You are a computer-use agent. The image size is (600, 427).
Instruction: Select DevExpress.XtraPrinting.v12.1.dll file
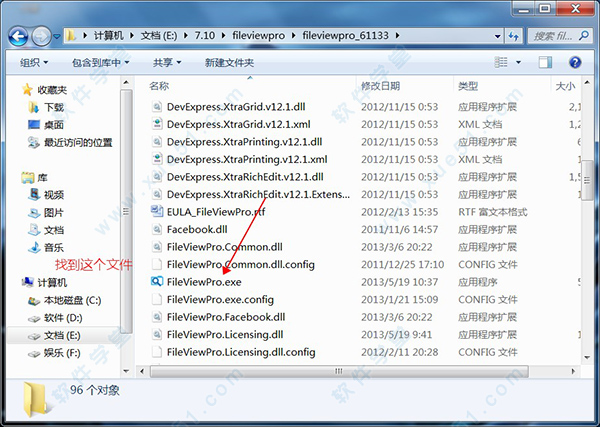point(245,142)
